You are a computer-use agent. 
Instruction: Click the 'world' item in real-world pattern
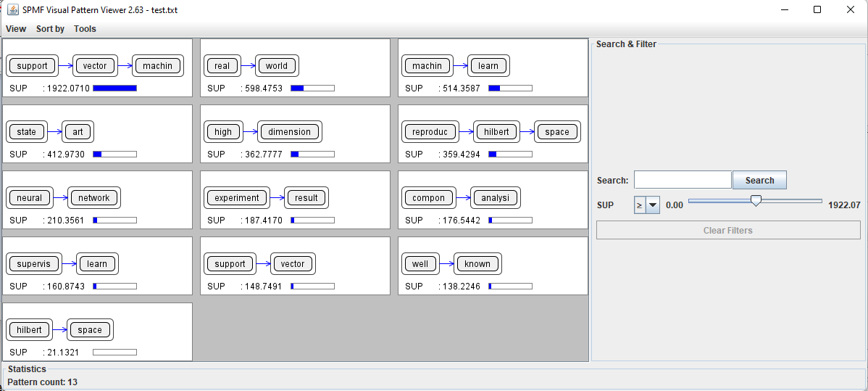tap(276, 66)
